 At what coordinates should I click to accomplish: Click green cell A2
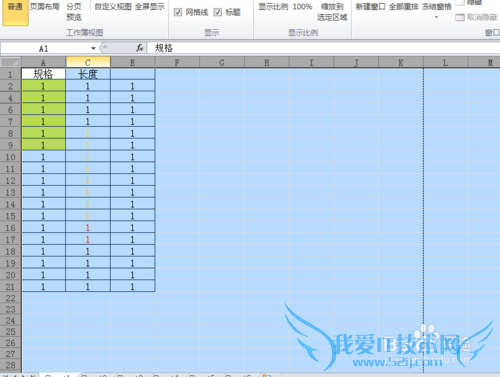click(x=43, y=86)
